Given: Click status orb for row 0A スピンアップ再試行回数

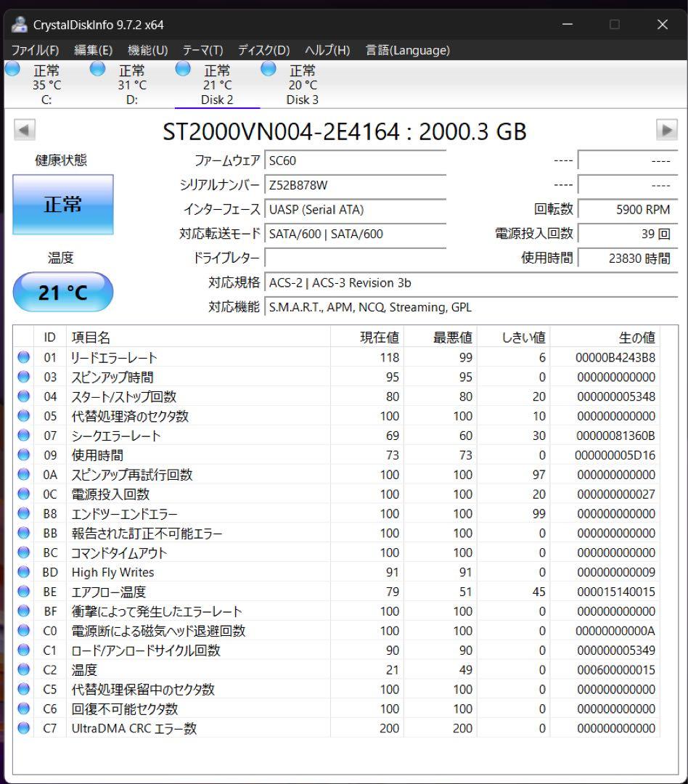Looking at the screenshot, I should click(x=23, y=474).
